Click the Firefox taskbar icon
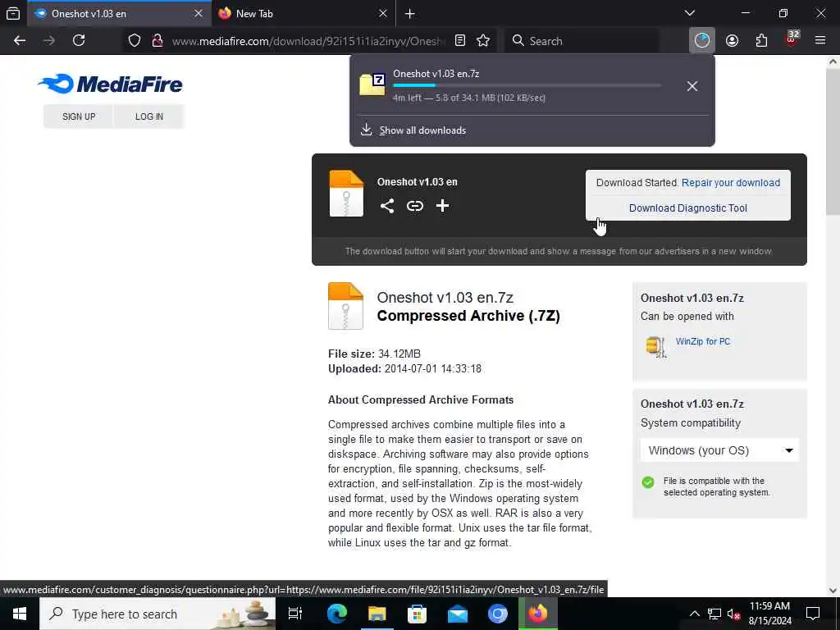Image resolution: width=840 pixels, height=630 pixels. [x=538, y=614]
